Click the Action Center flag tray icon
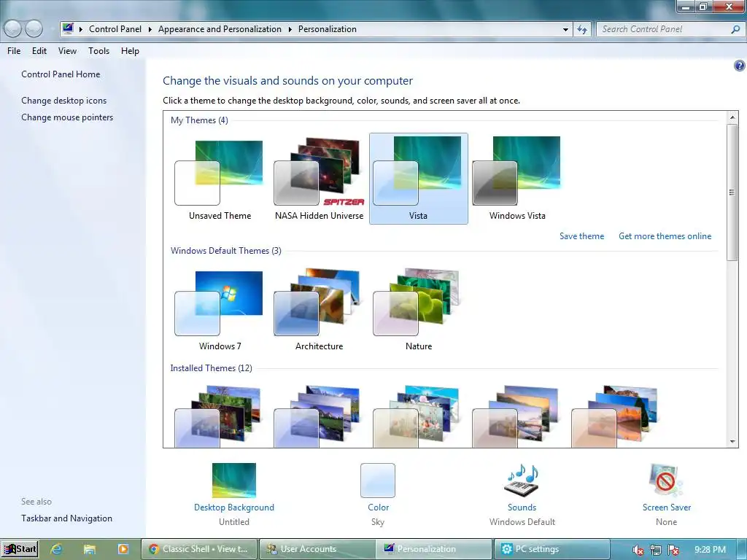This screenshot has height=560, width=747. 673,550
